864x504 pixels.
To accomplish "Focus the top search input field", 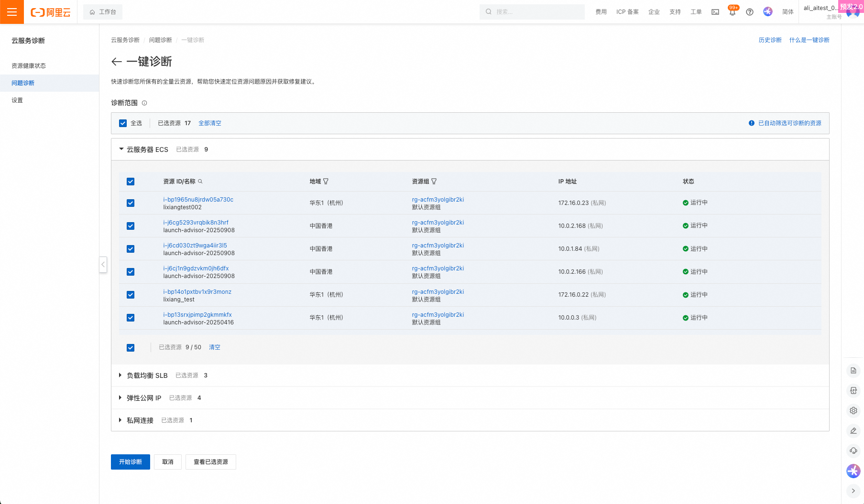I will pyautogui.click(x=532, y=12).
